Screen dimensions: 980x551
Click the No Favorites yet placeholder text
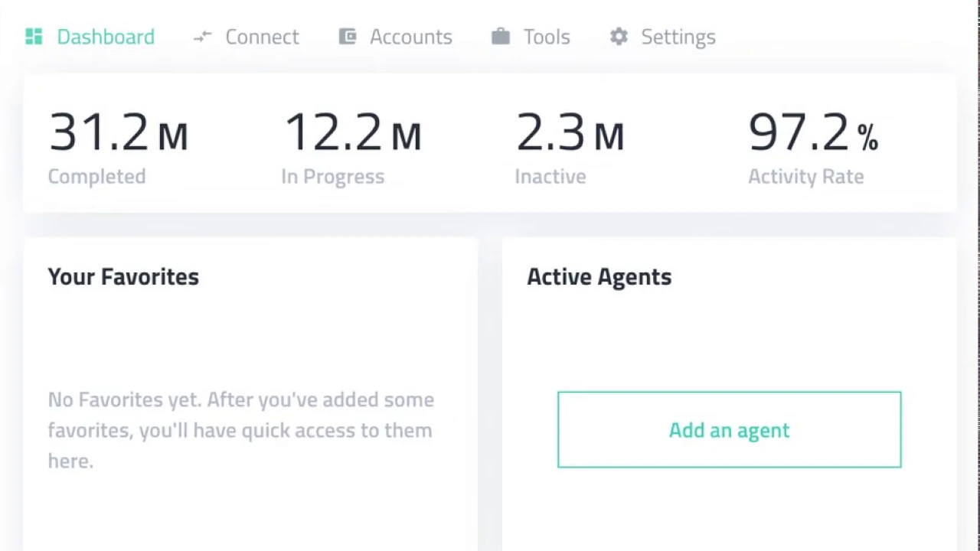240,430
